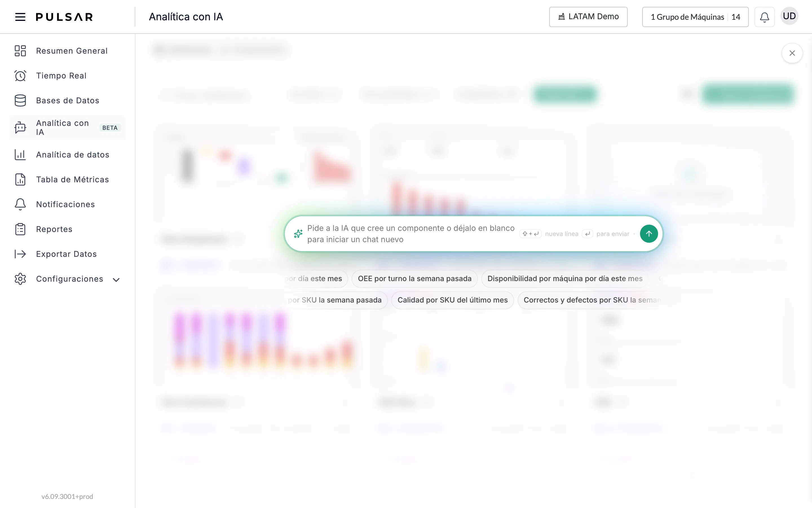The width and height of the screenshot is (812, 508).
Task: Click the Bases de Datos database icon
Action: point(20,100)
